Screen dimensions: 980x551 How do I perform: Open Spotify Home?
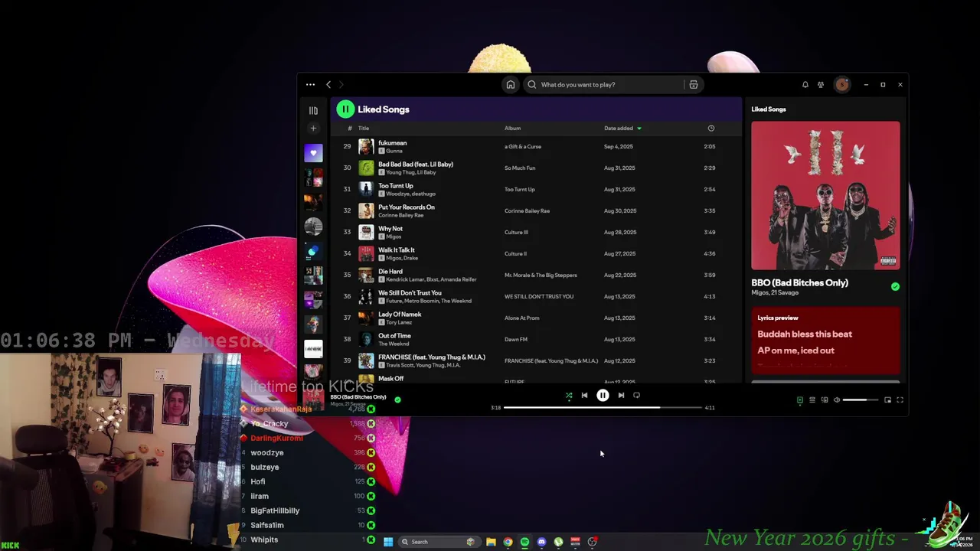coord(511,85)
